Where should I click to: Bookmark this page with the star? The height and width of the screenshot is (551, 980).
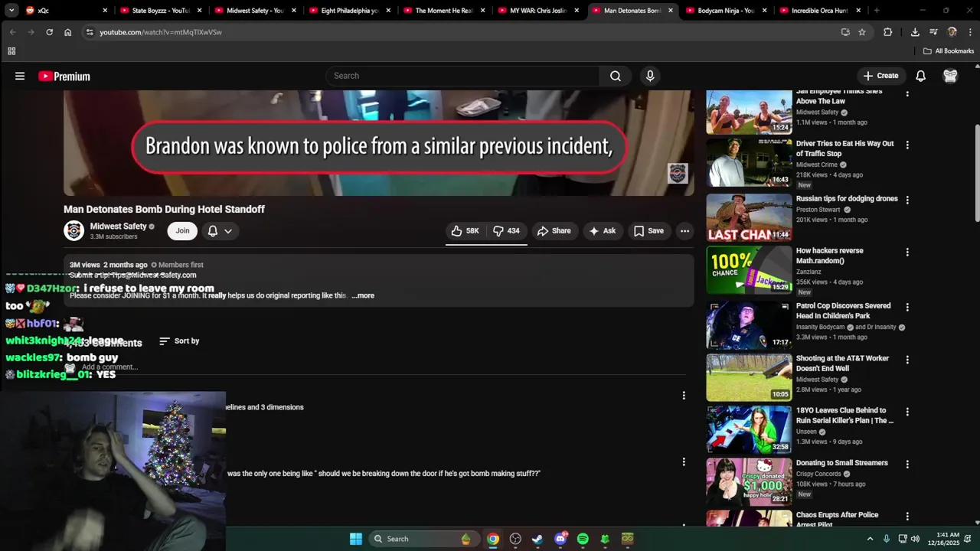click(862, 32)
